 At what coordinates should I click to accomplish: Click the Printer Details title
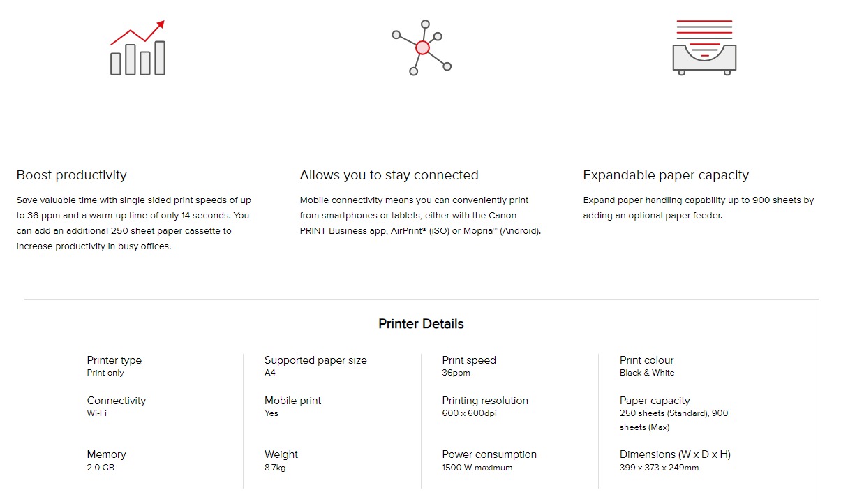(x=421, y=324)
